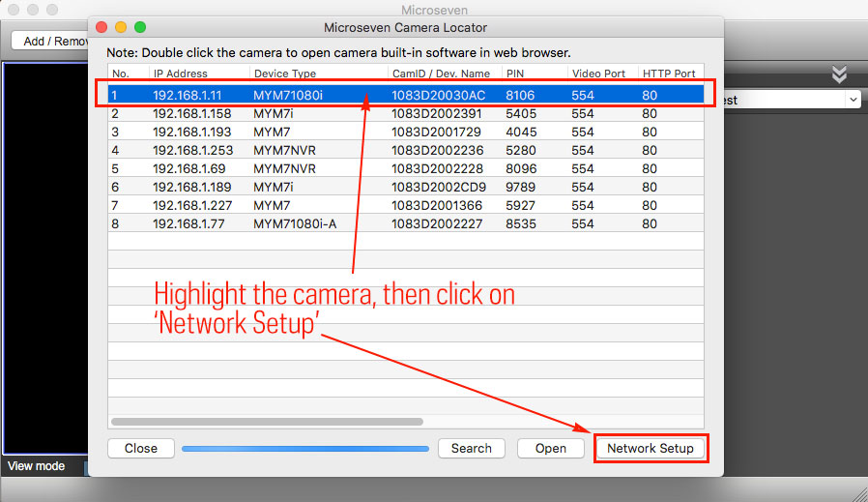
Task: Click the Open button
Action: coord(550,449)
